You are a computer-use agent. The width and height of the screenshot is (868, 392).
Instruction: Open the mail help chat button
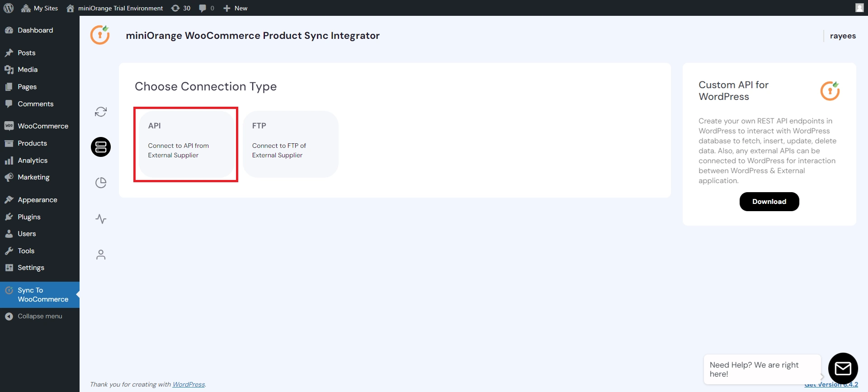pyautogui.click(x=843, y=368)
